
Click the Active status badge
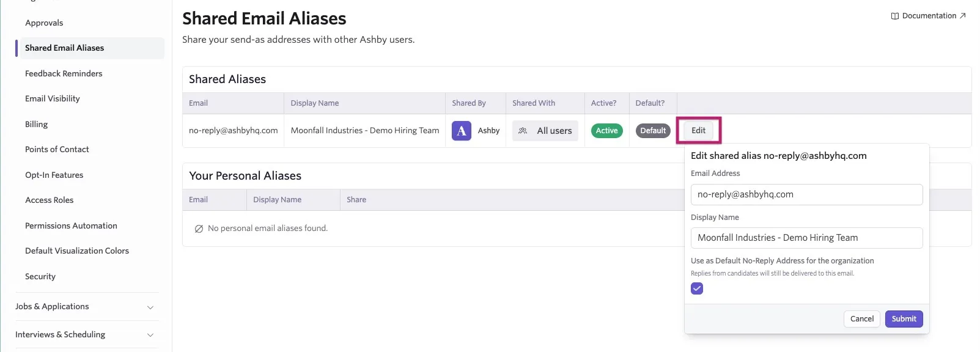tap(606, 131)
